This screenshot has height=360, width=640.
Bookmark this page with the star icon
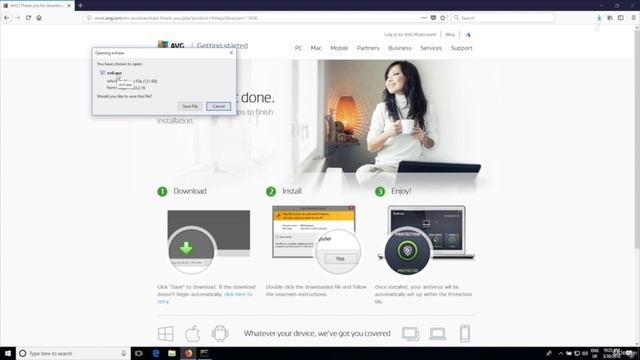coord(442,18)
